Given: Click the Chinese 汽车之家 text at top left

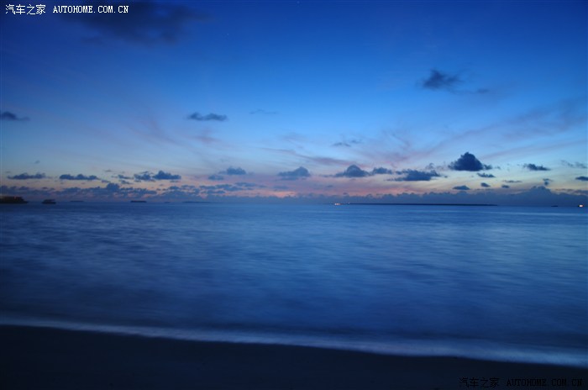Looking at the screenshot, I should (25, 9).
